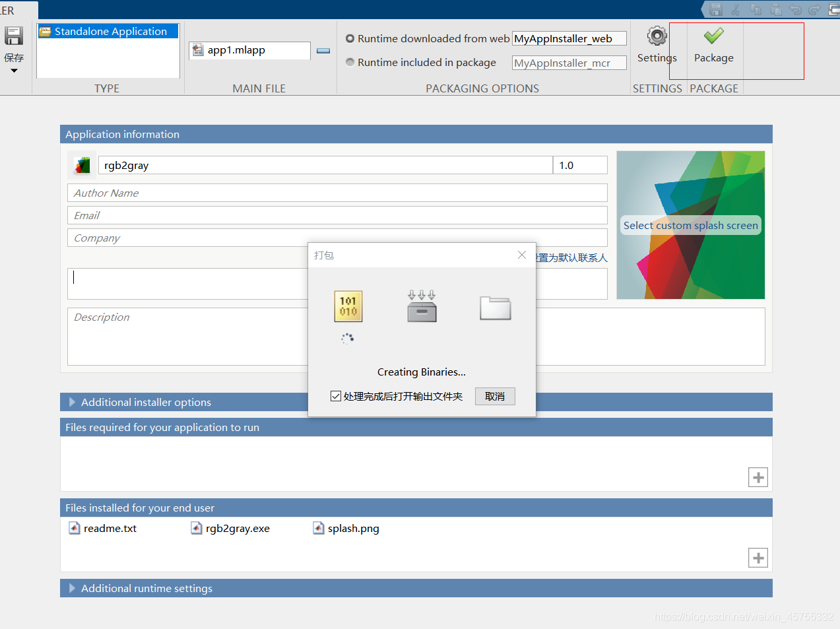Edit the version 1.0 field
The width and height of the screenshot is (840, 629).
click(x=581, y=165)
